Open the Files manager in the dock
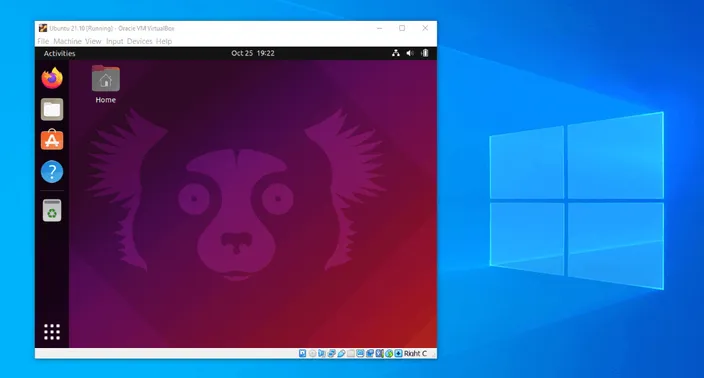Image resolution: width=704 pixels, height=378 pixels. [52, 110]
